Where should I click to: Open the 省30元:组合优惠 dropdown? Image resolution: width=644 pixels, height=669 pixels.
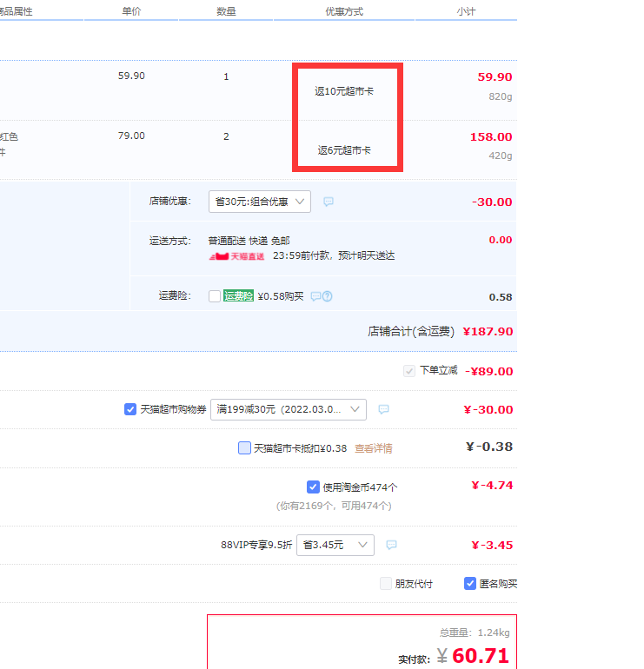260,202
